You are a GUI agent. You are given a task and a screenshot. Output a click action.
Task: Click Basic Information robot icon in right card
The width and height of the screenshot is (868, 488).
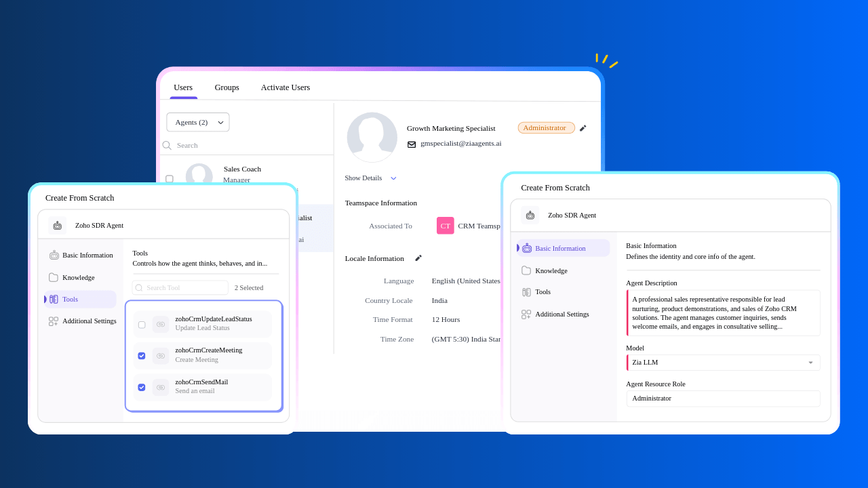526,248
